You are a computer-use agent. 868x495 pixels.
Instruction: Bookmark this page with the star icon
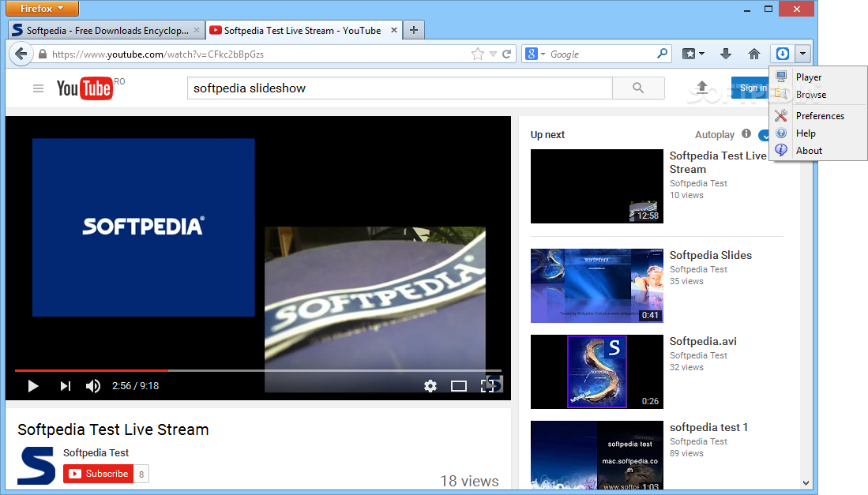[x=477, y=54]
